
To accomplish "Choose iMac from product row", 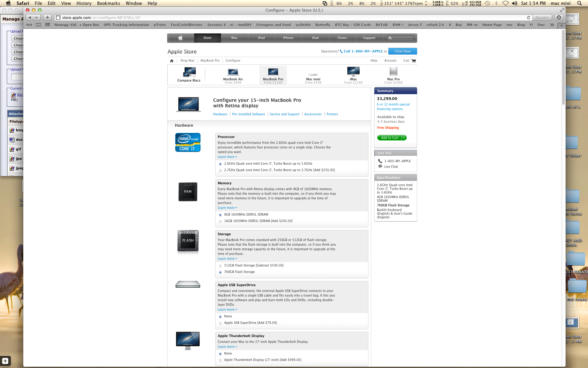I will (353, 75).
